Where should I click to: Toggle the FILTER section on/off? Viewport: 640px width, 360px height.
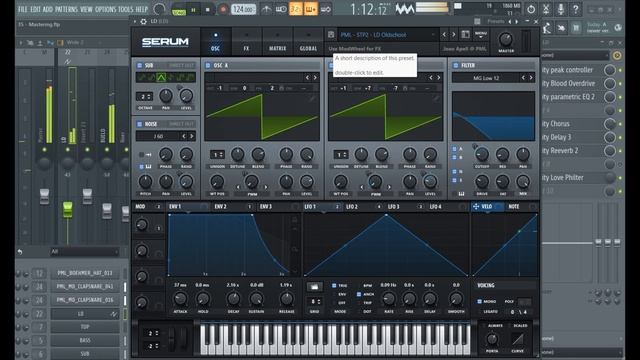coord(456,65)
